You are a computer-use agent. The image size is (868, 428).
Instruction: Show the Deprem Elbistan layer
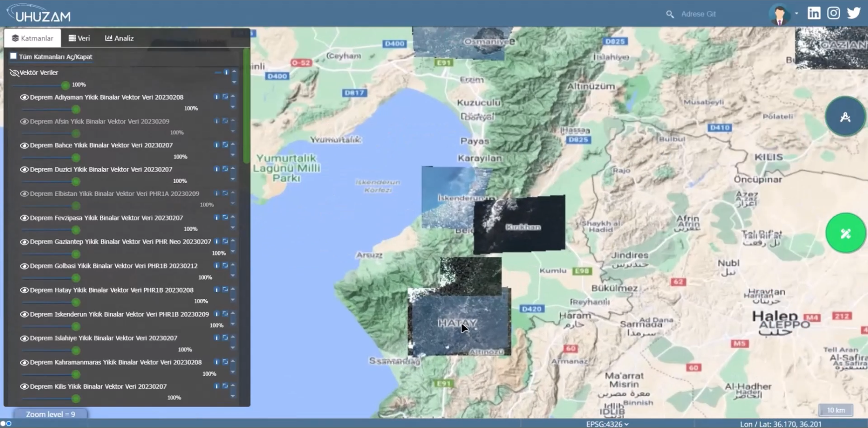(x=24, y=193)
